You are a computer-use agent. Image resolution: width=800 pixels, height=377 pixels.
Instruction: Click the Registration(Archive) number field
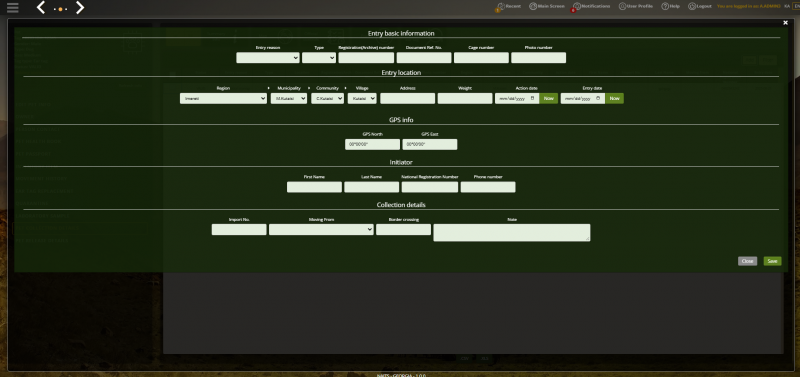coord(366,58)
